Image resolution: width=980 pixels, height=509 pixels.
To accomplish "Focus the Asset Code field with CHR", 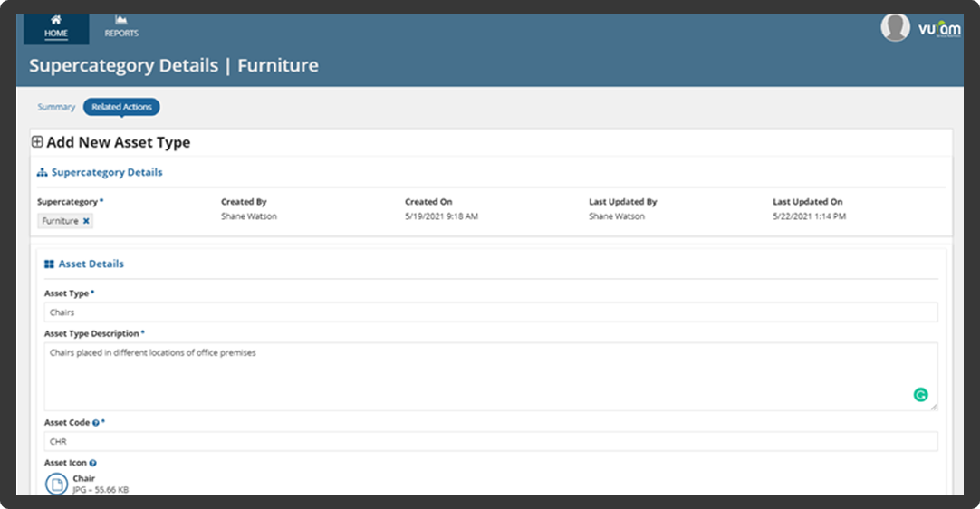I will (x=491, y=441).
